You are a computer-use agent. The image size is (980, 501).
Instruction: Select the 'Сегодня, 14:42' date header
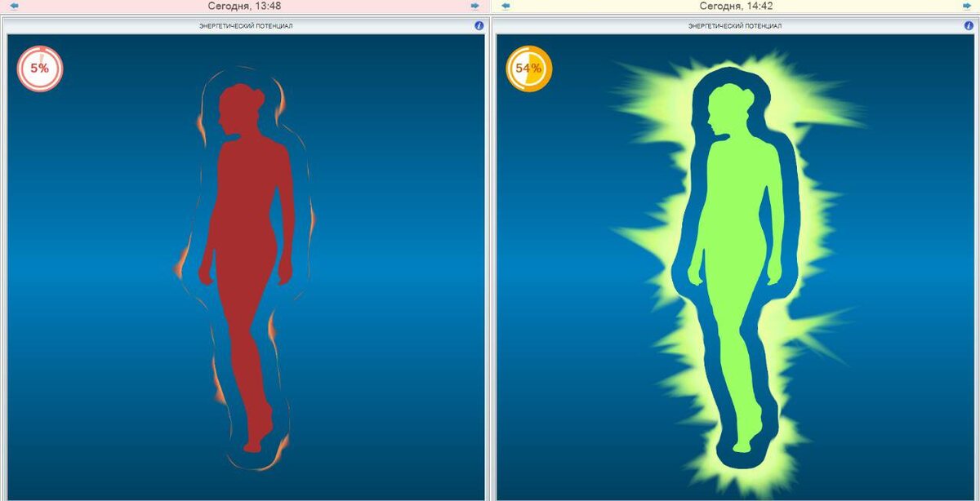(x=736, y=6)
